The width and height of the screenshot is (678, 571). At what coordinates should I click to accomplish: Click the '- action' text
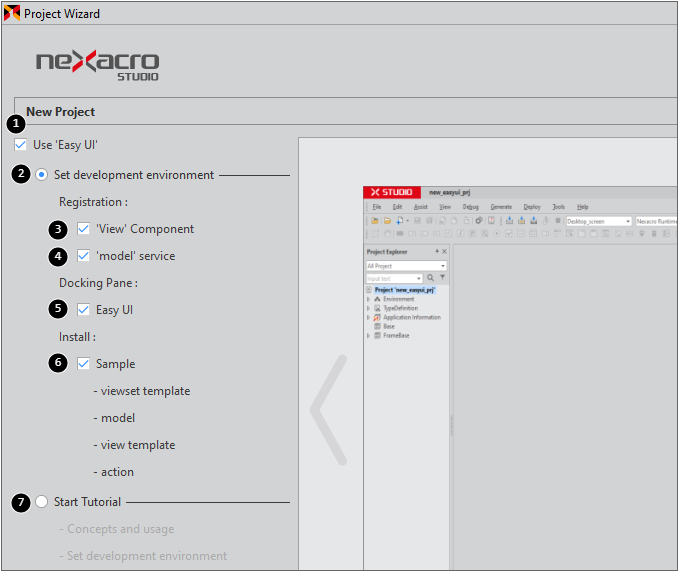(113, 472)
